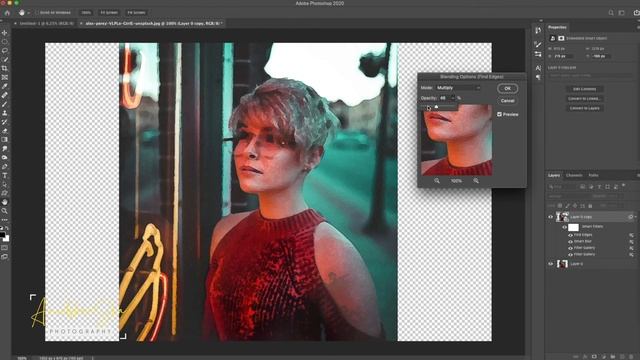
Task: Select the Hand tool in toolbar
Action: point(4,202)
